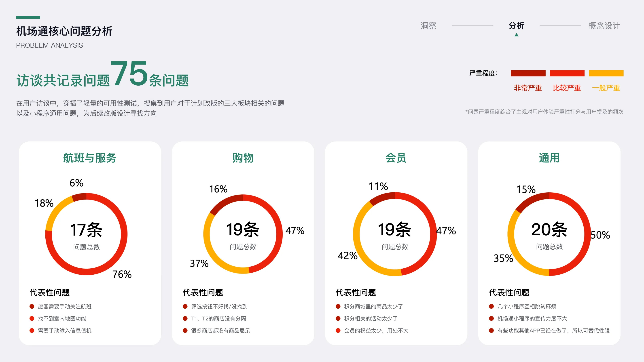
Task: Click the text T1、T2的商店没有分隔
Action: click(x=218, y=318)
